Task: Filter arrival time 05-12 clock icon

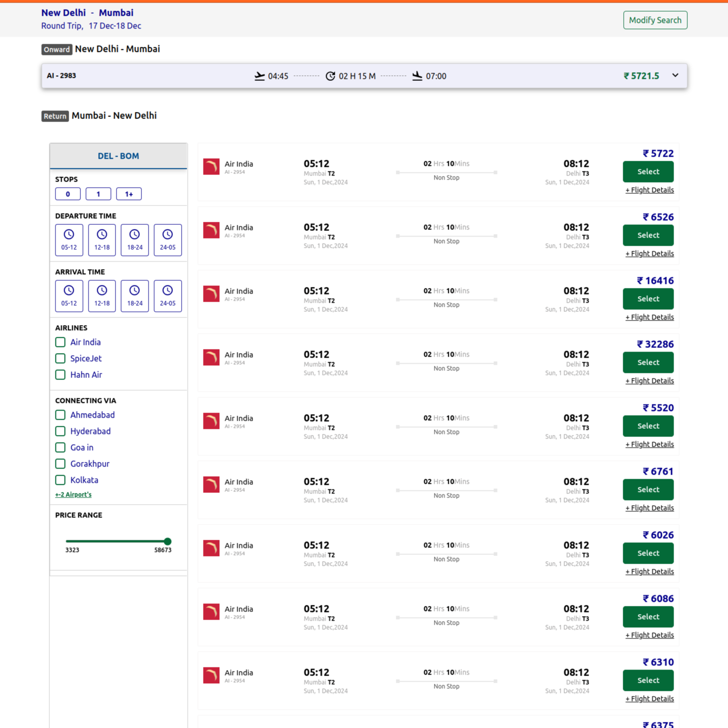Action: tap(69, 290)
